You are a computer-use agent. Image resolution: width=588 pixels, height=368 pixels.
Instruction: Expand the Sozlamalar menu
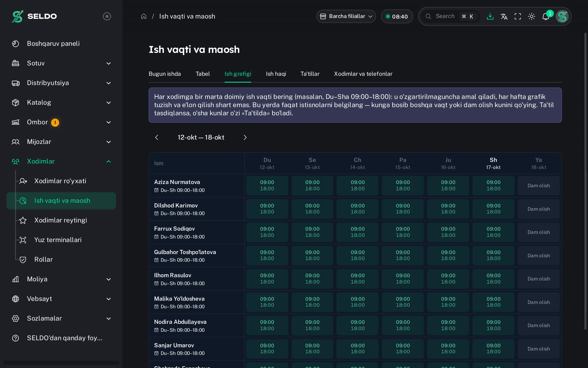[61, 318]
